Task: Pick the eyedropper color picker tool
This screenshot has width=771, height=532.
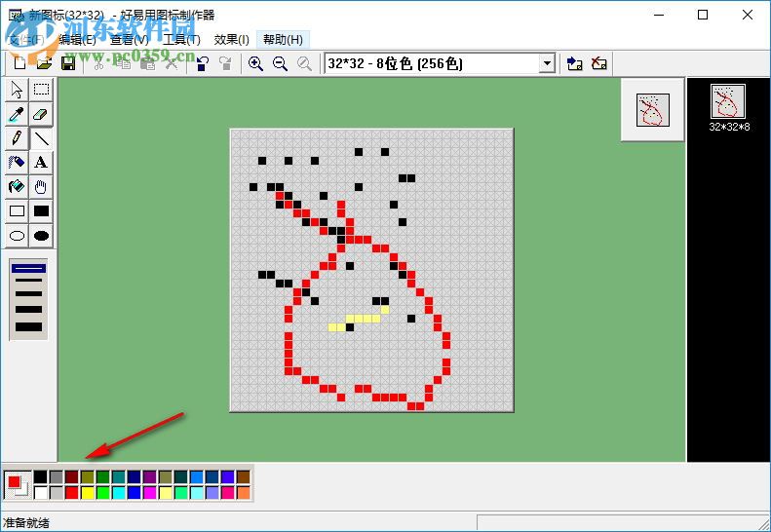Action: 17,114
